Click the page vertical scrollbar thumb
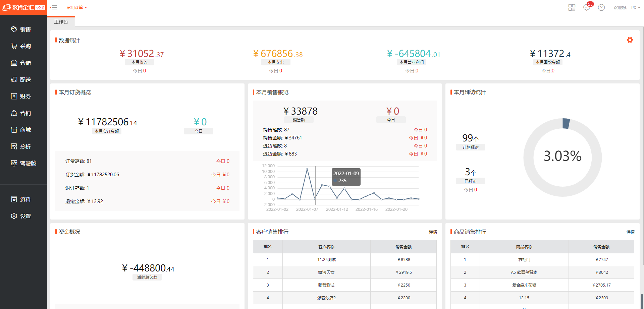Screen dimensions: 644x309 coord(642,301)
